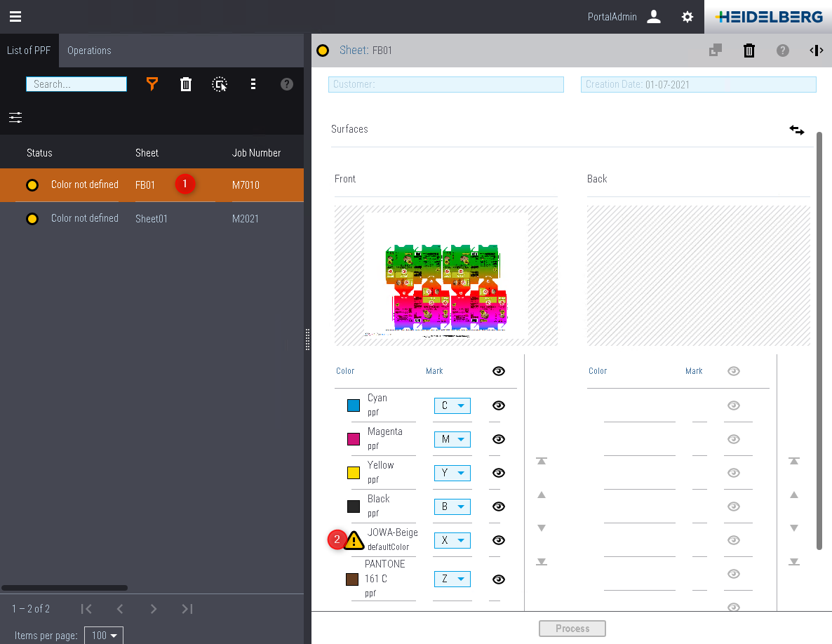Click the trash icon in PPF list toolbar
This screenshot has width=832, height=644.
click(186, 84)
